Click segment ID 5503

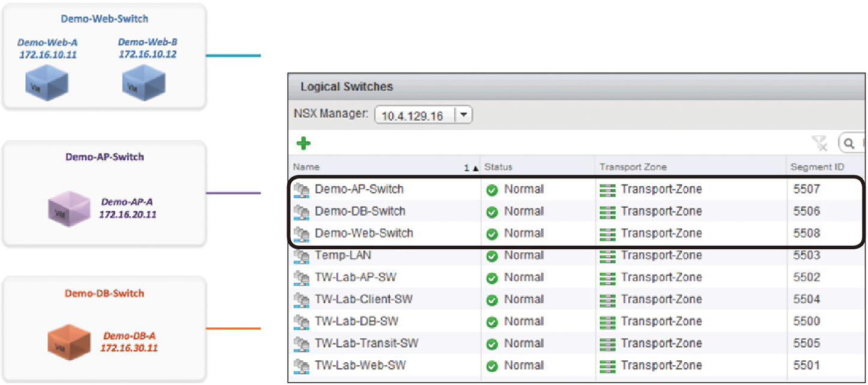(806, 255)
